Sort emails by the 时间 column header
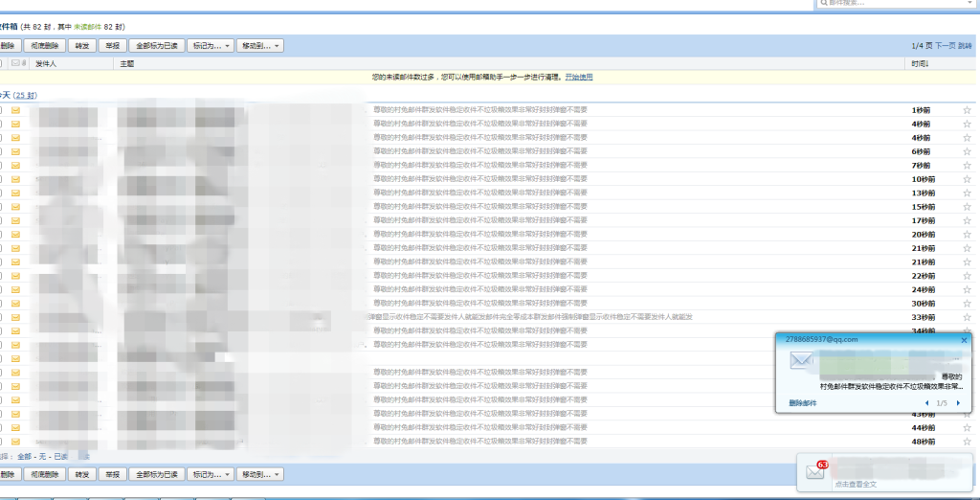 pos(920,63)
